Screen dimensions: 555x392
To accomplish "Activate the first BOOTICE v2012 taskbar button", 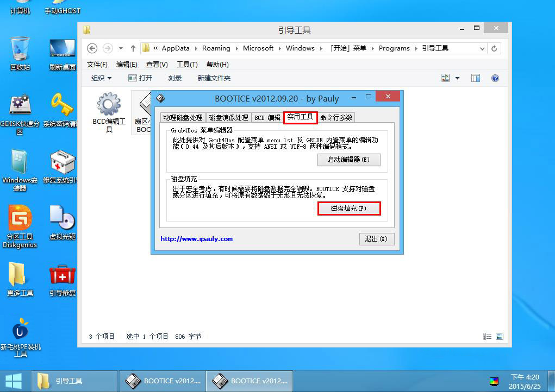I will [x=163, y=381].
